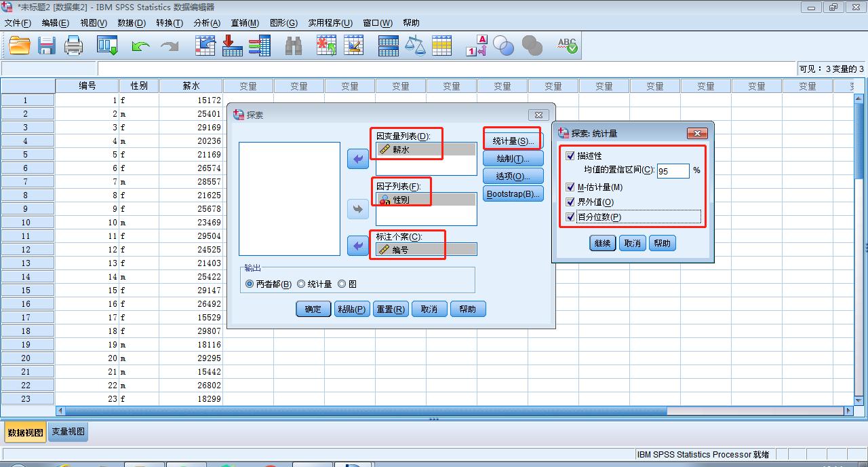868x467 pixels.
Task: Open the Bootstrap(B)... settings
Action: pyautogui.click(x=513, y=194)
